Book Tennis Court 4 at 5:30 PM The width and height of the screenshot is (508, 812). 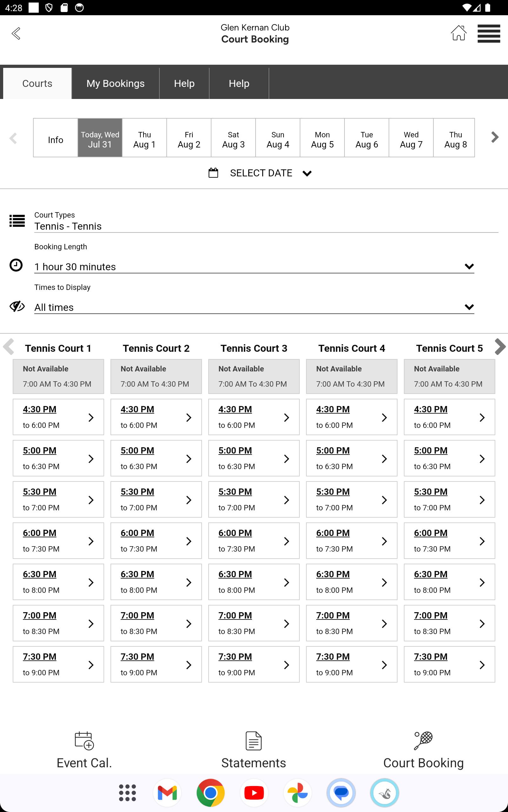tap(351, 499)
